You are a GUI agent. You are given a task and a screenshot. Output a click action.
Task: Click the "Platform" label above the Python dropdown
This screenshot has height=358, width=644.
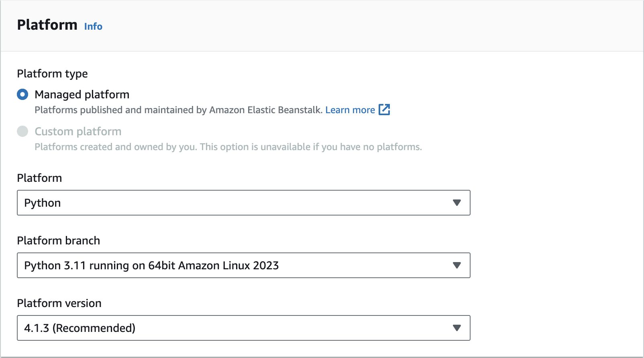39,178
